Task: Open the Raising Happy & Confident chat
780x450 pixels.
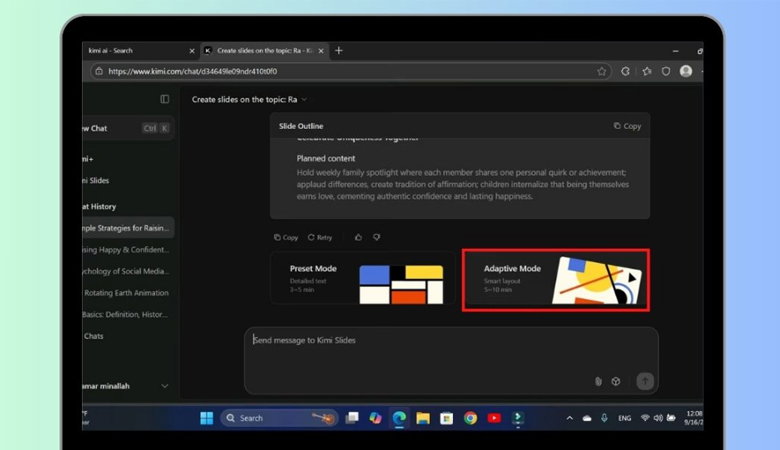Action: [127, 250]
